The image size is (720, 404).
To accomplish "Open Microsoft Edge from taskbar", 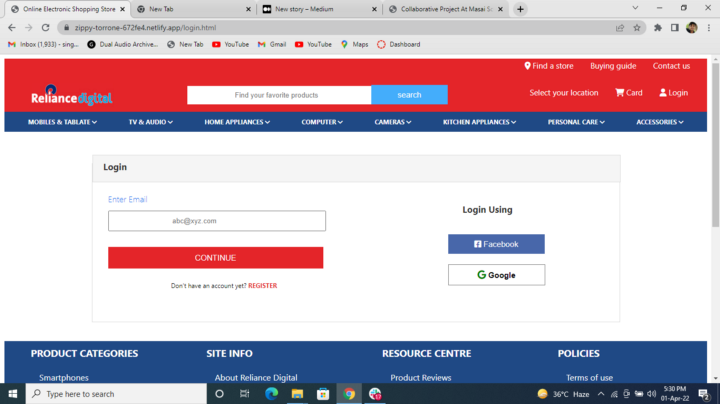I will 271,394.
